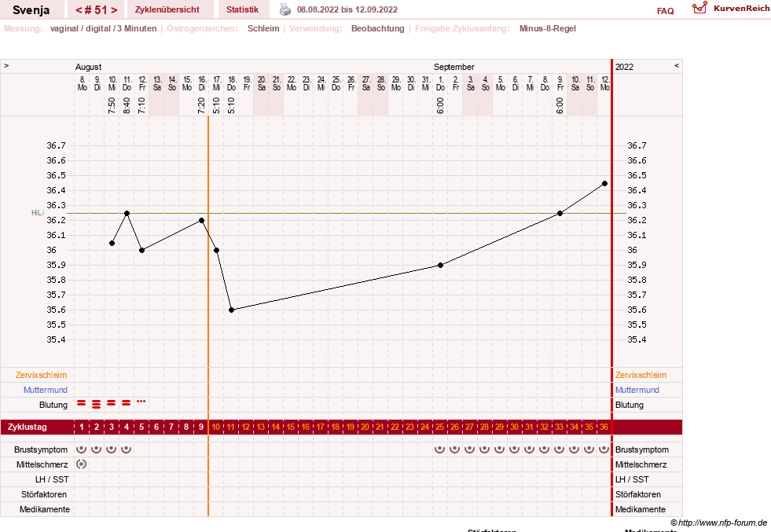
Task: Click the 7:50 measurement time
Action: [x=112, y=105]
